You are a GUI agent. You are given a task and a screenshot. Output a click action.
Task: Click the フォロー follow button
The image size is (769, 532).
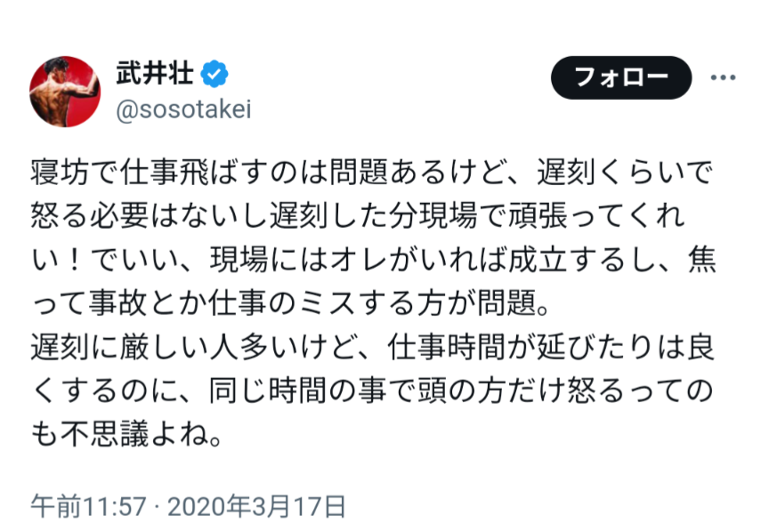(621, 77)
